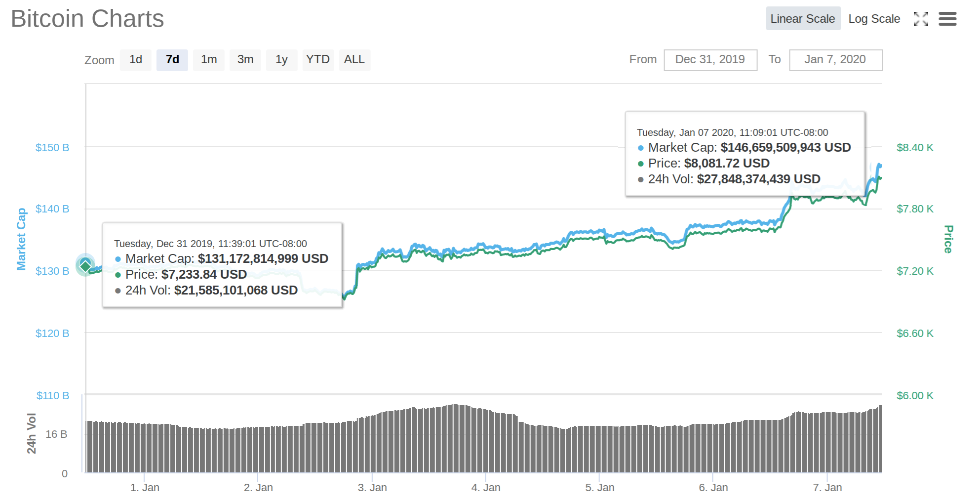The image size is (980, 504).
Task: Click the Zoom label
Action: coord(99,60)
